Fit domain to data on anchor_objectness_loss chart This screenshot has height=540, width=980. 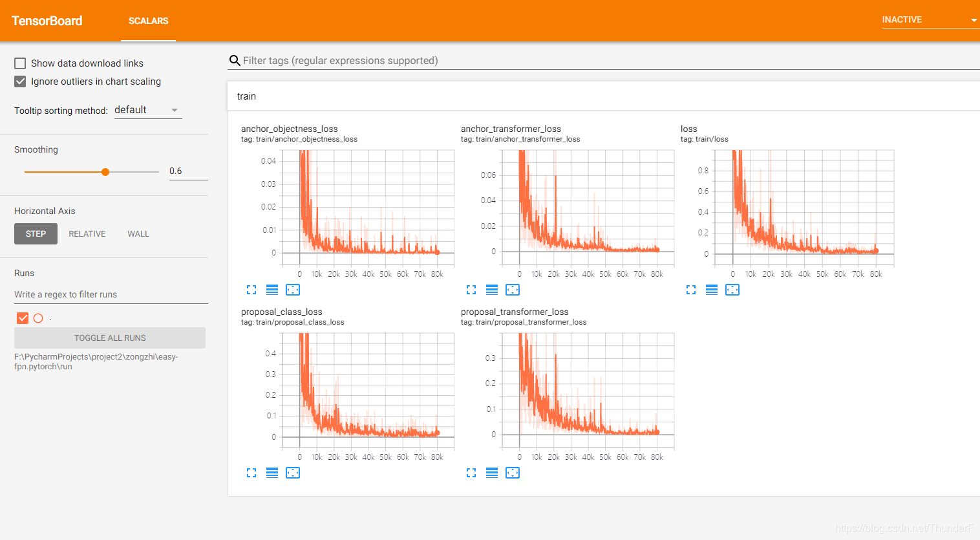coord(293,290)
